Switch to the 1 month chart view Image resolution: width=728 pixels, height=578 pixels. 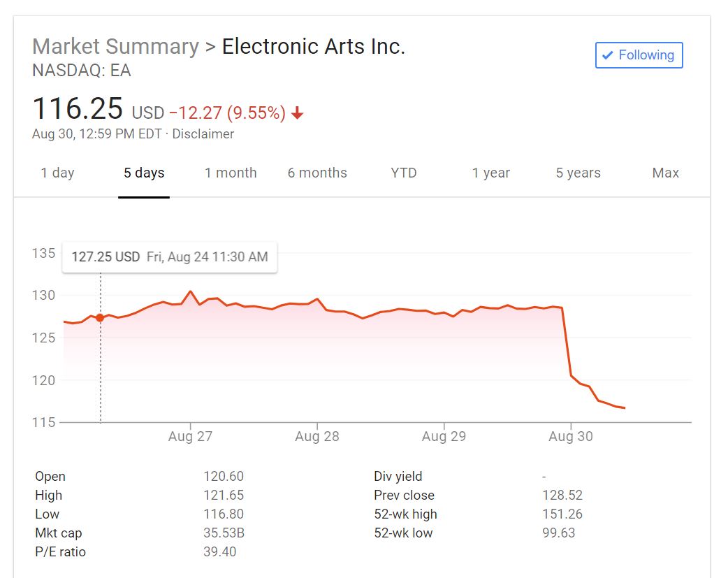pos(231,173)
